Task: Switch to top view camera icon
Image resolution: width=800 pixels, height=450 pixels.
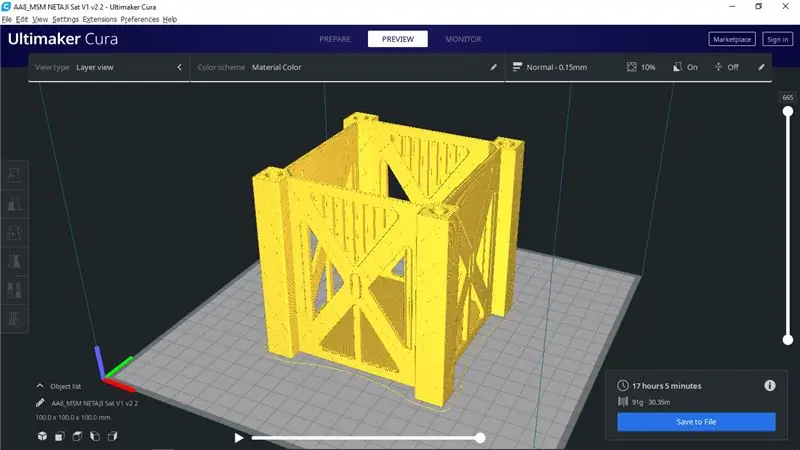Action: tap(77, 436)
